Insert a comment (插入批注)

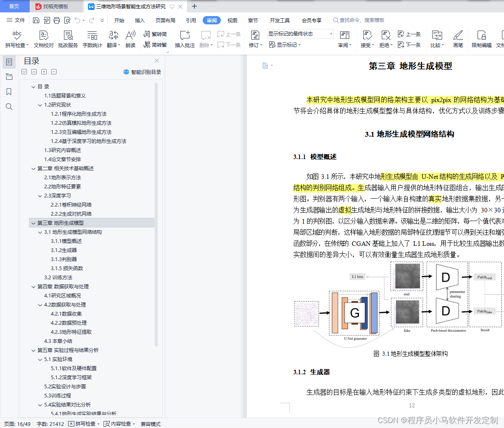point(185,39)
